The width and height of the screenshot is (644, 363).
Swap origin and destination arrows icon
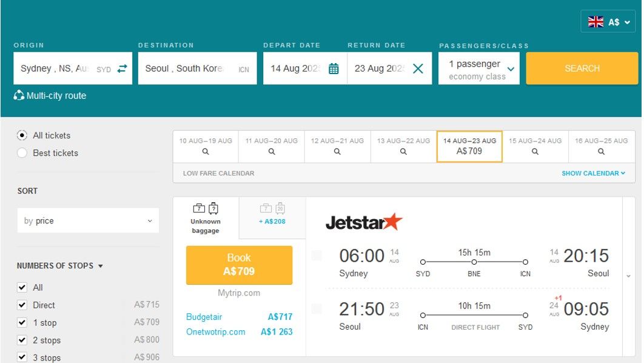click(x=122, y=69)
